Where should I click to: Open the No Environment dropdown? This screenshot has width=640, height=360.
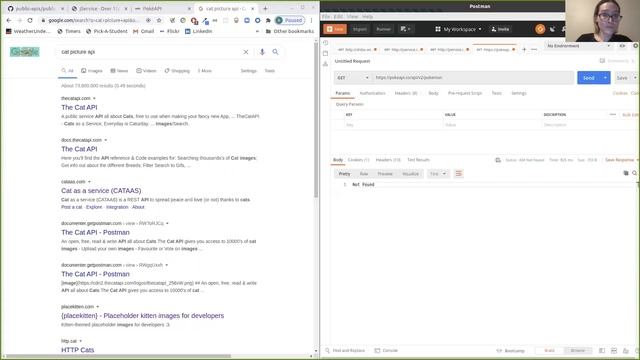578,46
